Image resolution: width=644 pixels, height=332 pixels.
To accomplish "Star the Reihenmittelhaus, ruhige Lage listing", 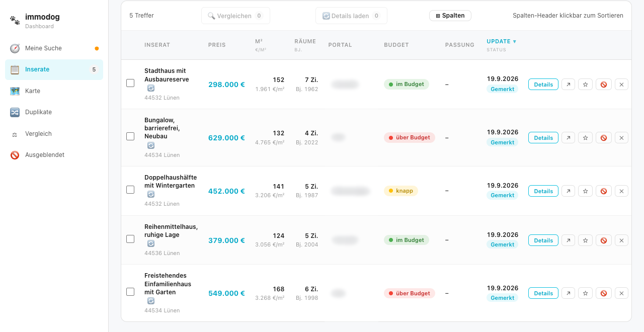I will point(585,240).
